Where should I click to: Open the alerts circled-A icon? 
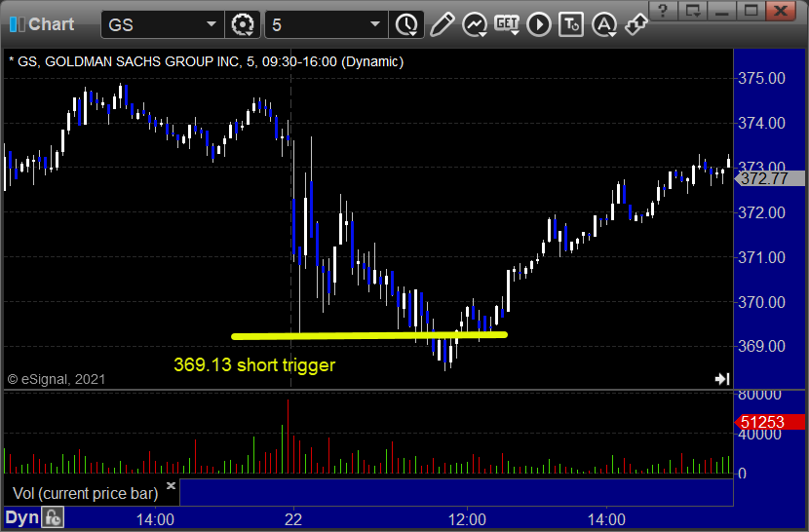pos(604,24)
